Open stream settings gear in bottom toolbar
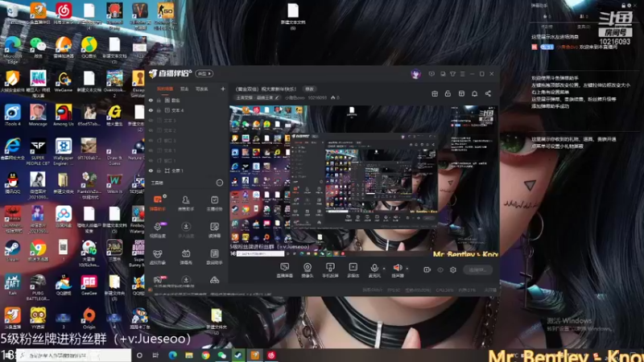Screen dimensions: 644x362 pos(453,269)
